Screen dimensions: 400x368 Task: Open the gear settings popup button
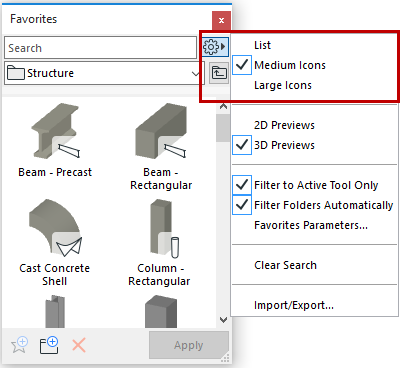pyautogui.click(x=215, y=47)
